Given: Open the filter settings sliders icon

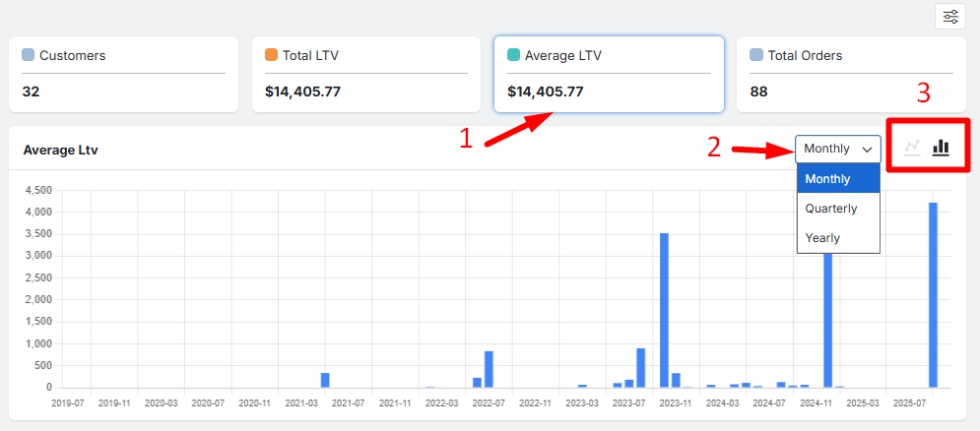Looking at the screenshot, I should coord(950,17).
